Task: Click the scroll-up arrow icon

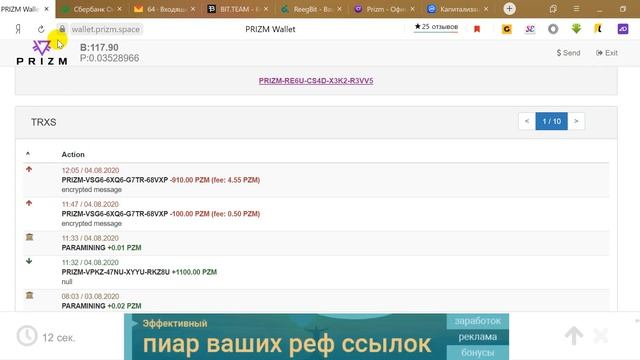Action: tap(574, 336)
